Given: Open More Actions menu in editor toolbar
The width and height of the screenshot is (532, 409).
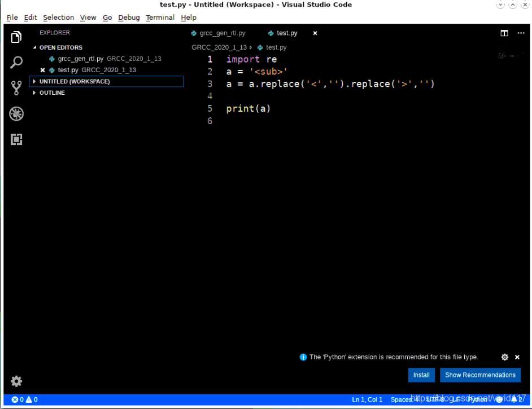Looking at the screenshot, I should pyautogui.click(x=521, y=33).
